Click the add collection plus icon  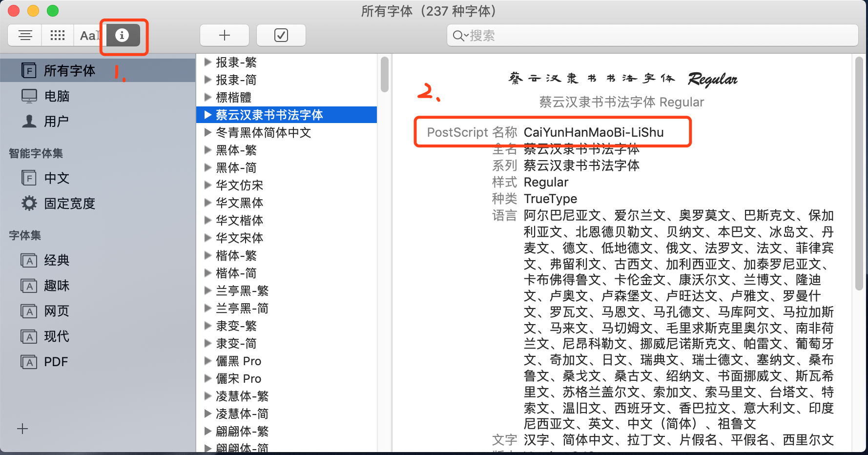pyautogui.click(x=22, y=429)
